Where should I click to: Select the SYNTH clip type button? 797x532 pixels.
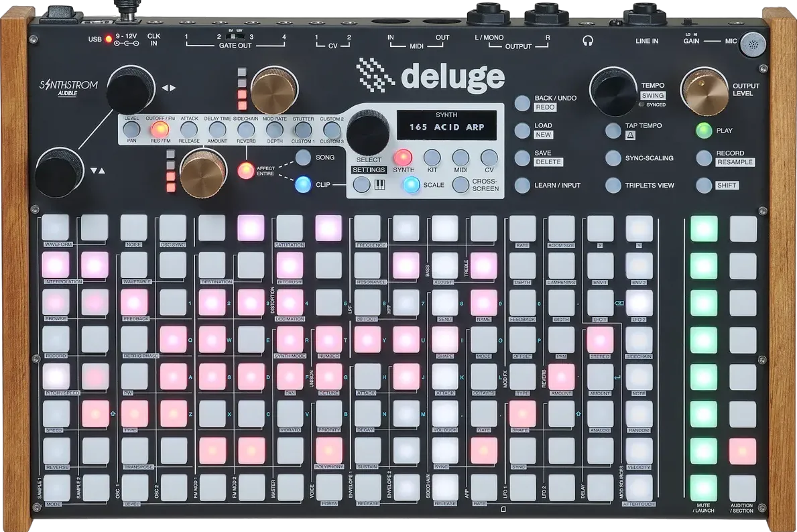[x=403, y=157]
